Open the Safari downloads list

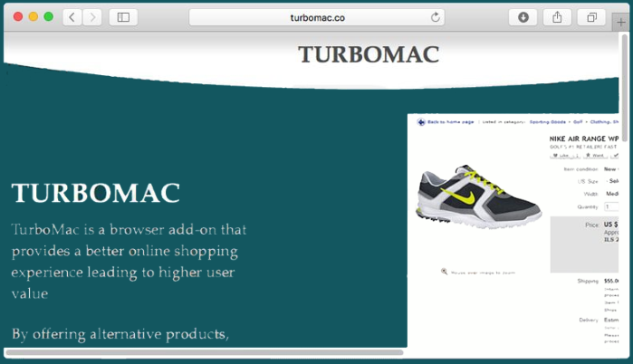pyautogui.click(x=523, y=17)
